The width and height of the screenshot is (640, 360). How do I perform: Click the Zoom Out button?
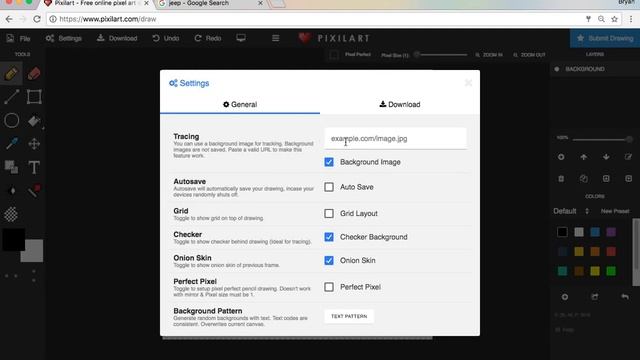(x=529, y=55)
